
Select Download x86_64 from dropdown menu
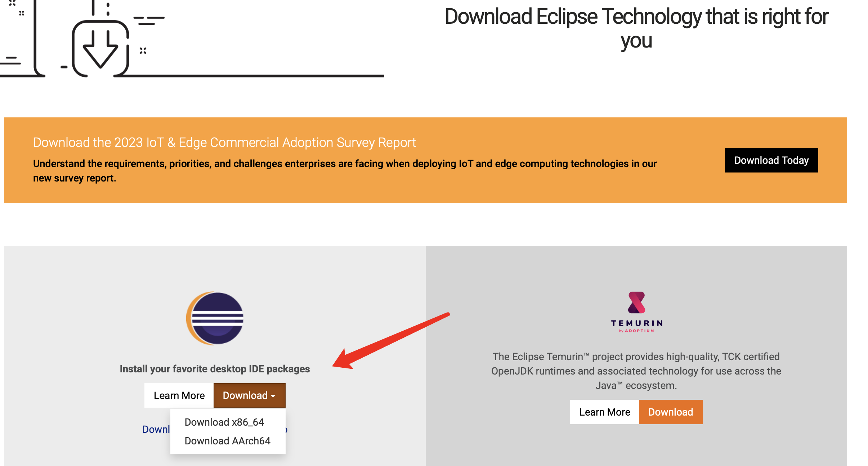pos(224,422)
